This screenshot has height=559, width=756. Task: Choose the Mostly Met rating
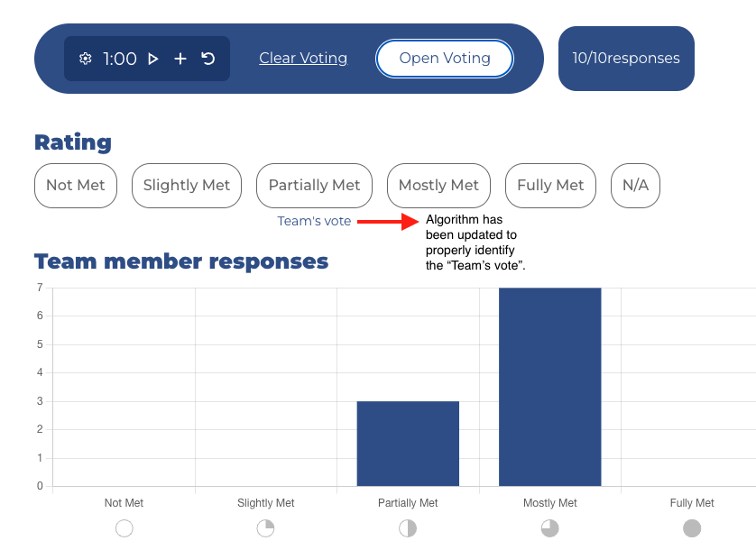438,186
